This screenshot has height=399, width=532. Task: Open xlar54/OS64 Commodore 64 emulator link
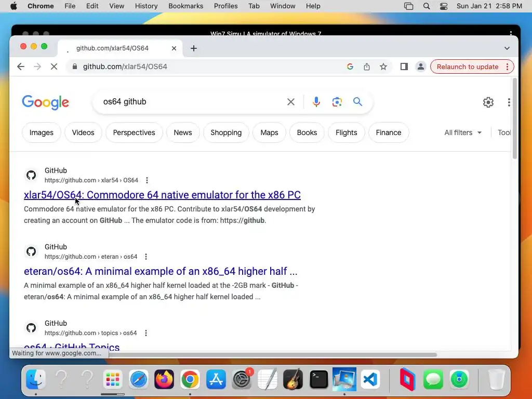tap(162, 195)
